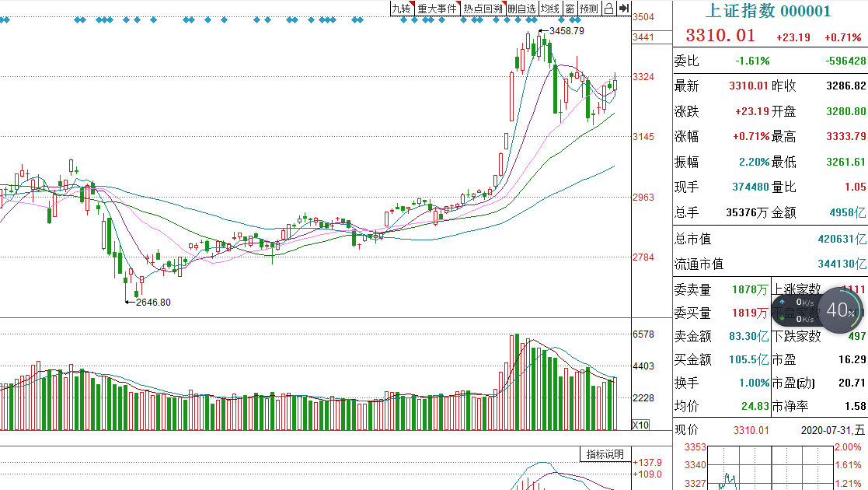
Task: Click the +137.9 indicator axis label
Action: point(647,462)
